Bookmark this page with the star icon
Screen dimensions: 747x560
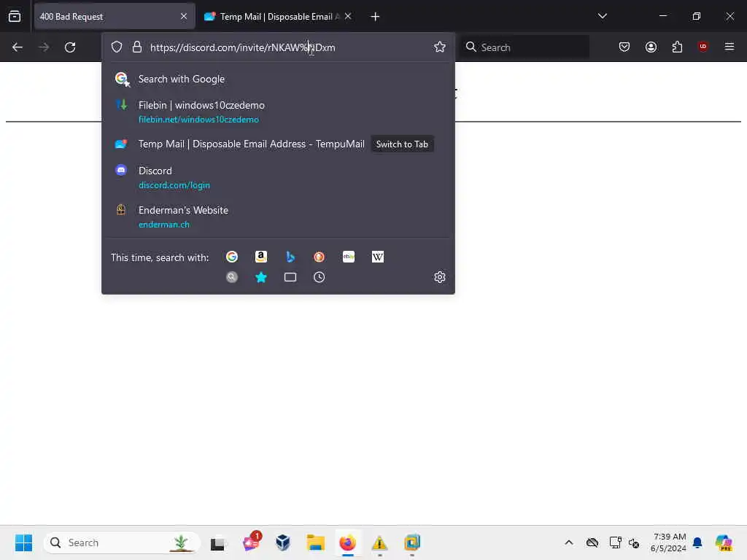pyautogui.click(x=439, y=47)
